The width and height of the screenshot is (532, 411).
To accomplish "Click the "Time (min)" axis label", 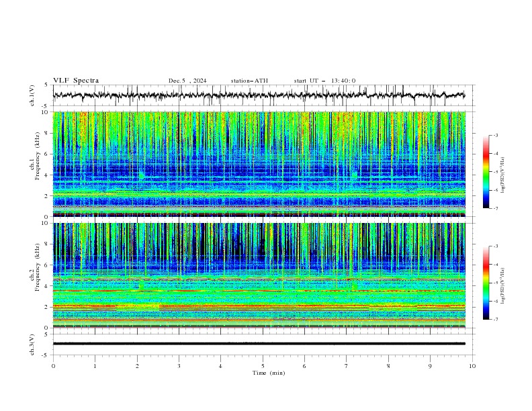I will 269,373.
